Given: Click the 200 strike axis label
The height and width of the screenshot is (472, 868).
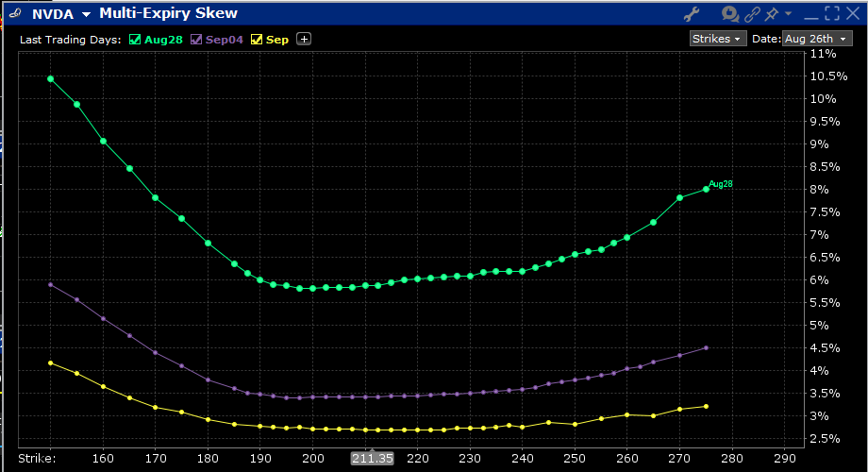Looking at the screenshot, I should click(x=313, y=459).
